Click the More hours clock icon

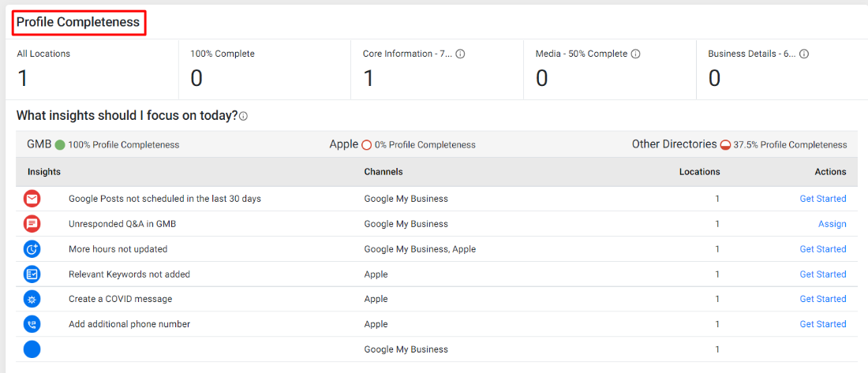[x=32, y=249]
